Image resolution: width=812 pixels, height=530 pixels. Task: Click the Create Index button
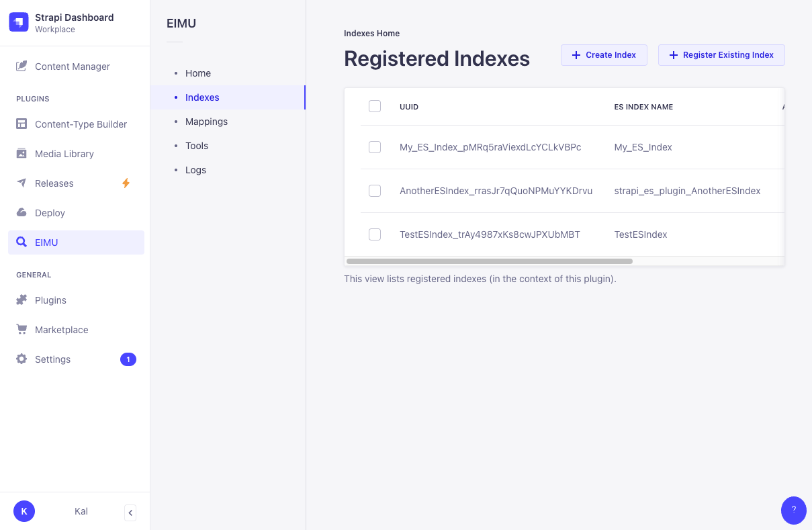coord(604,55)
